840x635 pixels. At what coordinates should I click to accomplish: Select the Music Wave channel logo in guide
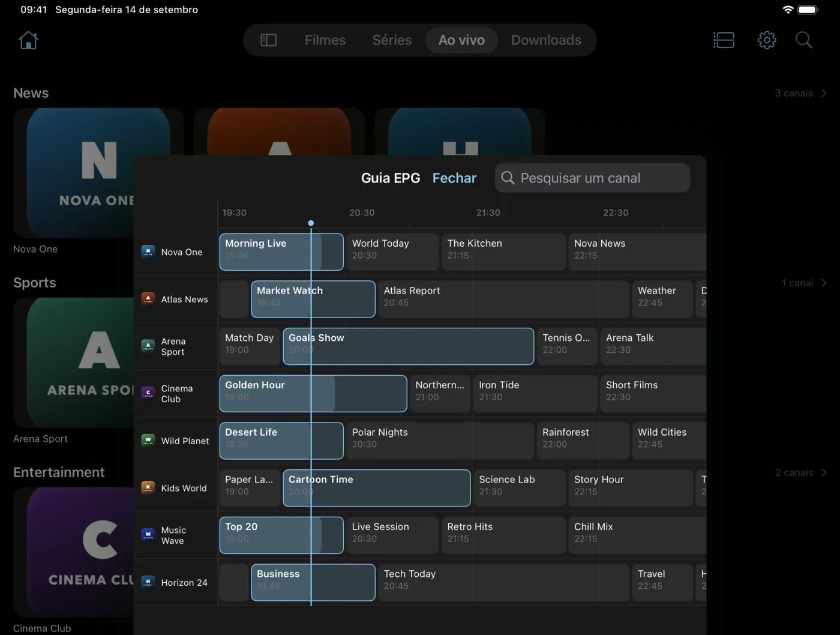[148, 535]
